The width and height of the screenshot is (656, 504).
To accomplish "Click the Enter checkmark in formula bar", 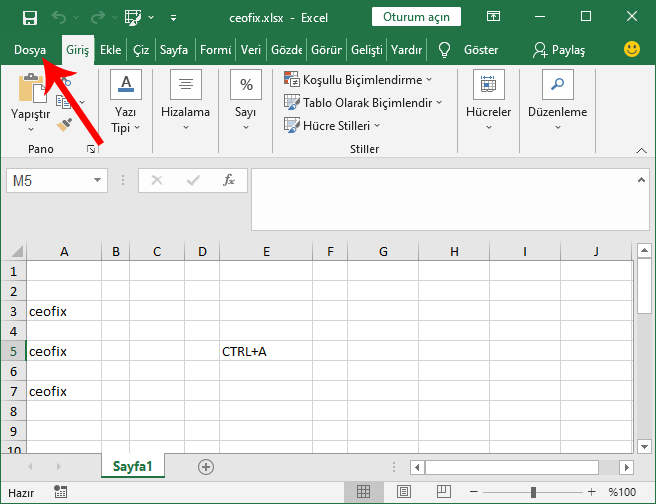I will (x=193, y=180).
